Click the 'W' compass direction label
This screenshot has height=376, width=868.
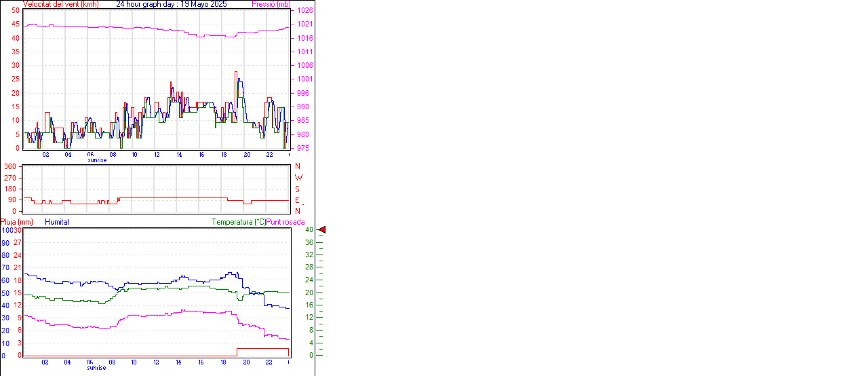[x=298, y=178]
